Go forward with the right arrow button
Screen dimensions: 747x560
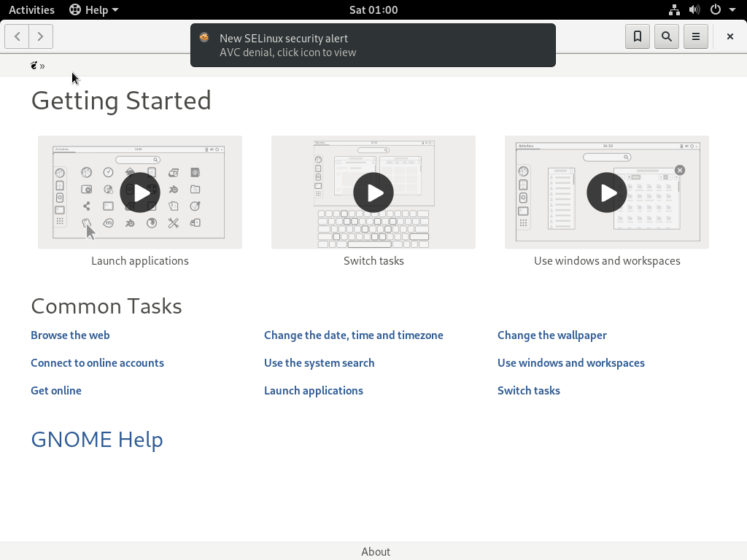pyautogui.click(x=41, y=36)
